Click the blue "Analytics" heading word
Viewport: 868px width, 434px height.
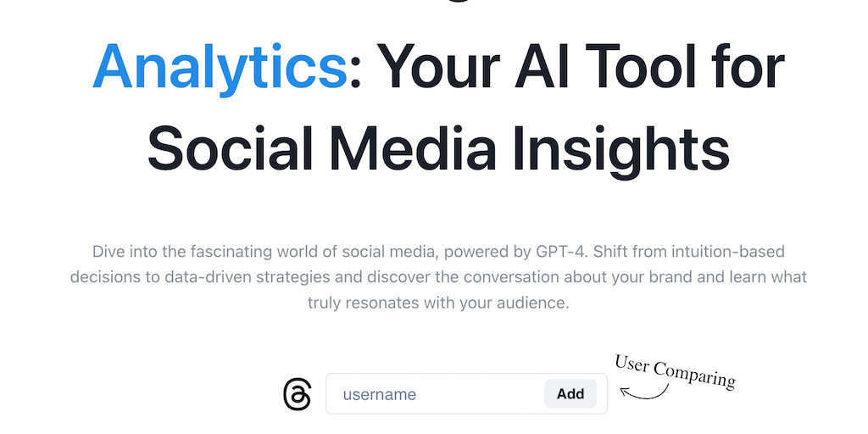pos(220,67)
